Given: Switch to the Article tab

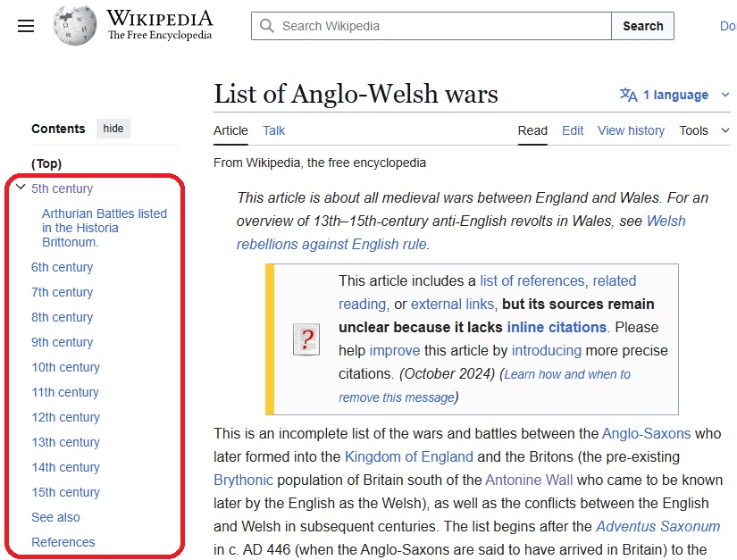Looking at the screenshot, I should pos(230,130).
